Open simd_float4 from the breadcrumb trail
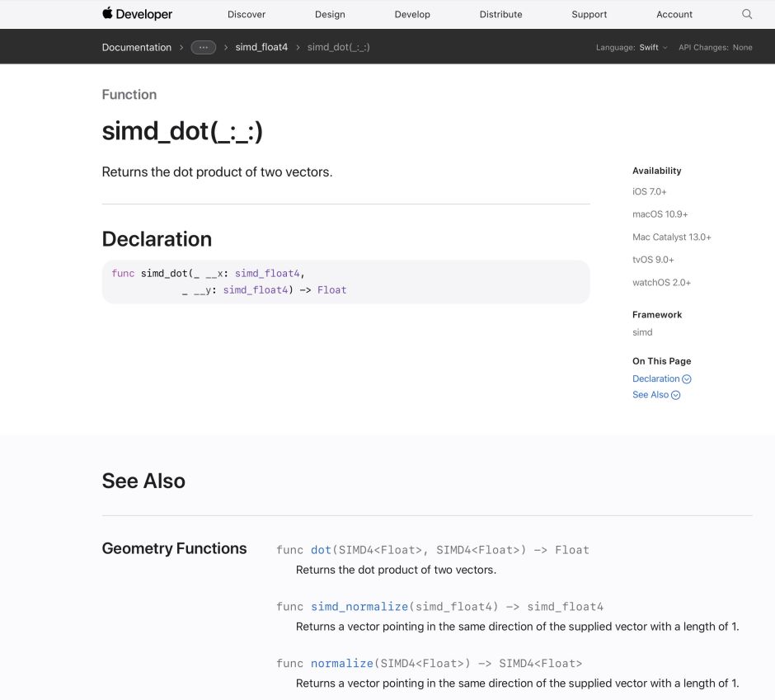775x700 pixels. 260,47
